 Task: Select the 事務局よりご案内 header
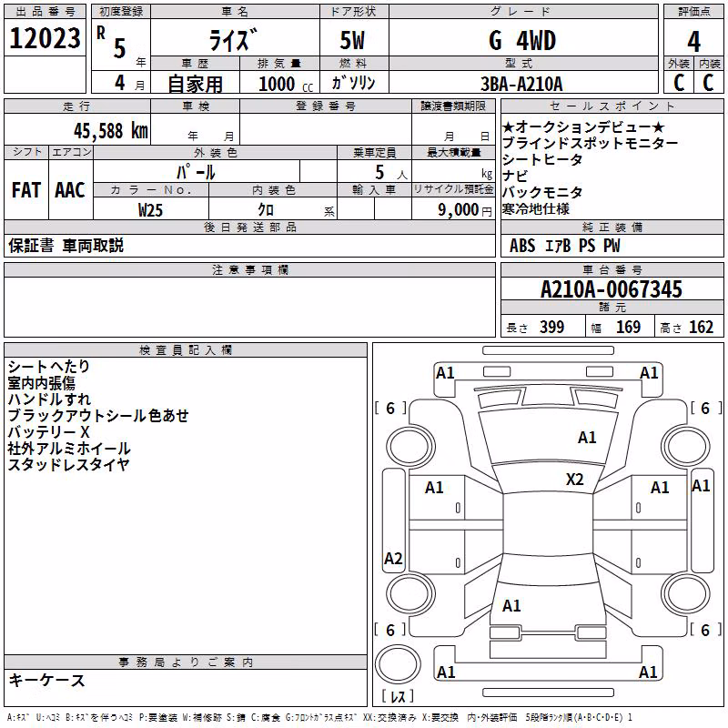click(x=186, y=662)
